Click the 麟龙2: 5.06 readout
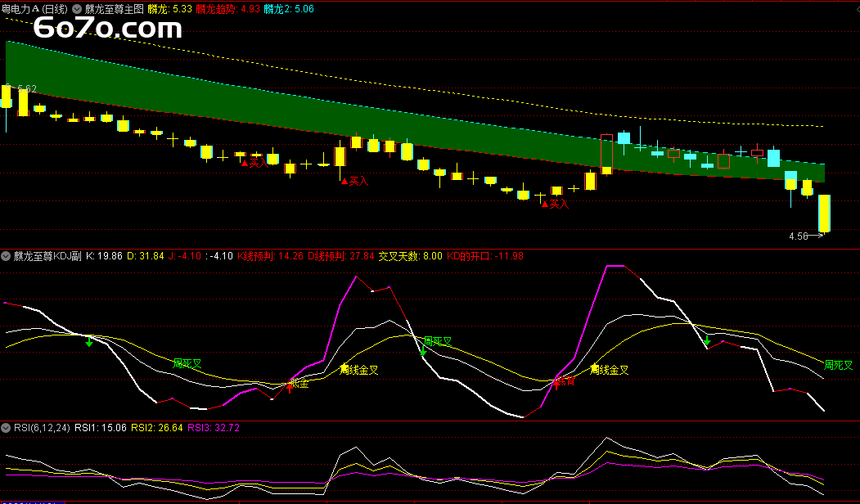The height and width of the screenshot is (504, 860). [289, 9]
